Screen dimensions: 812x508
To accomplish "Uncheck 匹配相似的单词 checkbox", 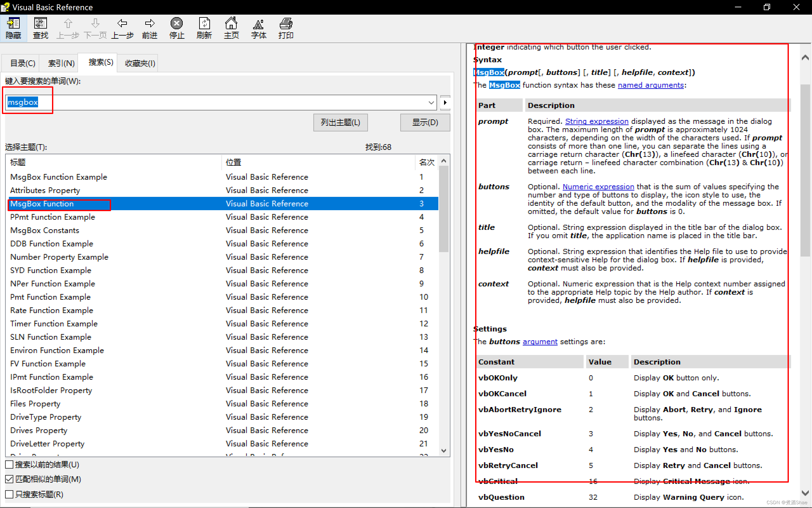I will [10, 479].
